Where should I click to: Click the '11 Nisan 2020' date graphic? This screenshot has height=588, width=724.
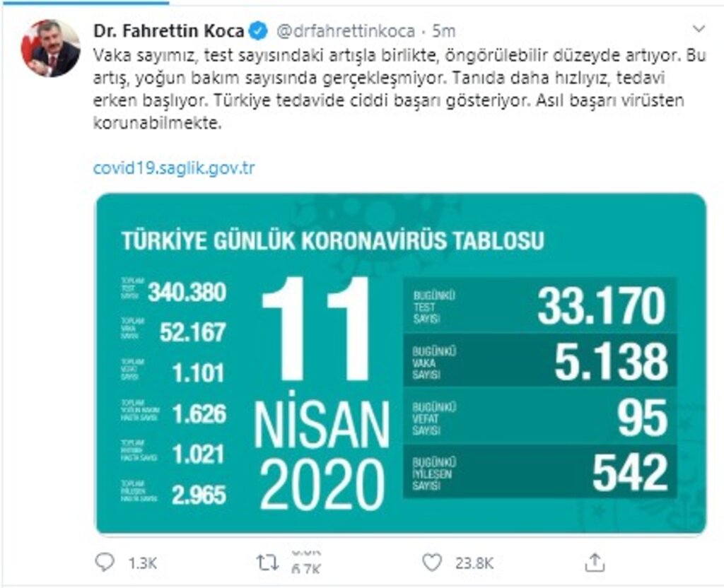pos(322,396)
